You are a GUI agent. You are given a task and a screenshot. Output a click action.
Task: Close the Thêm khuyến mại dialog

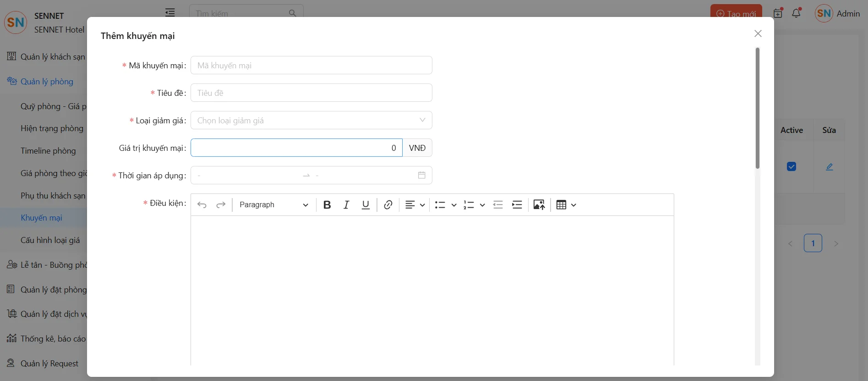(758, 33)
